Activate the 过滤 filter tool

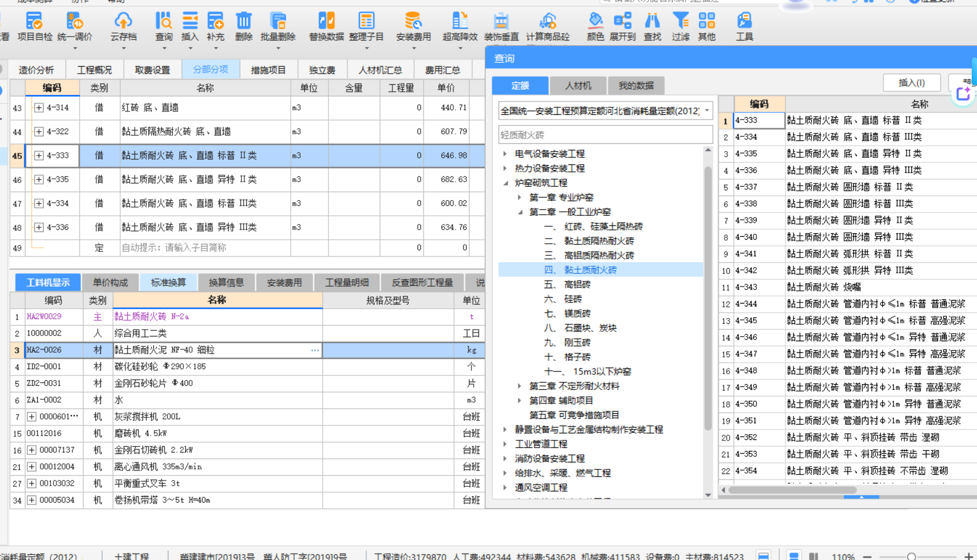(x=680, y=26)
